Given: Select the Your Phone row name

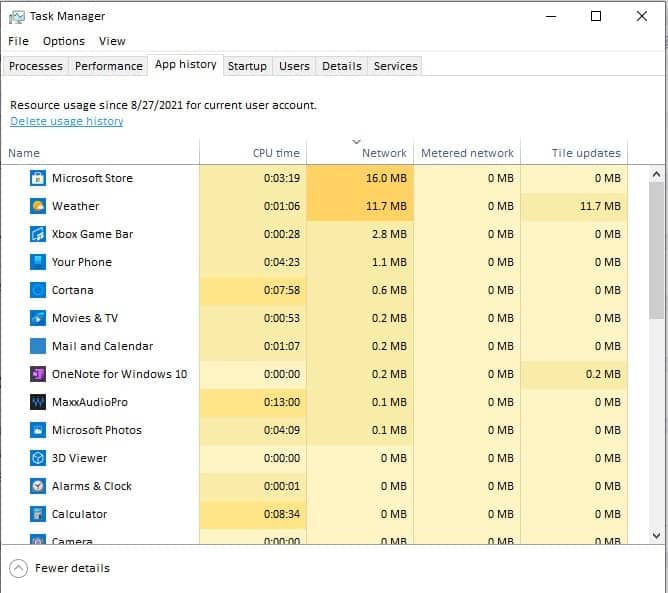Looking at the screenshot, I should coord(82,262).
